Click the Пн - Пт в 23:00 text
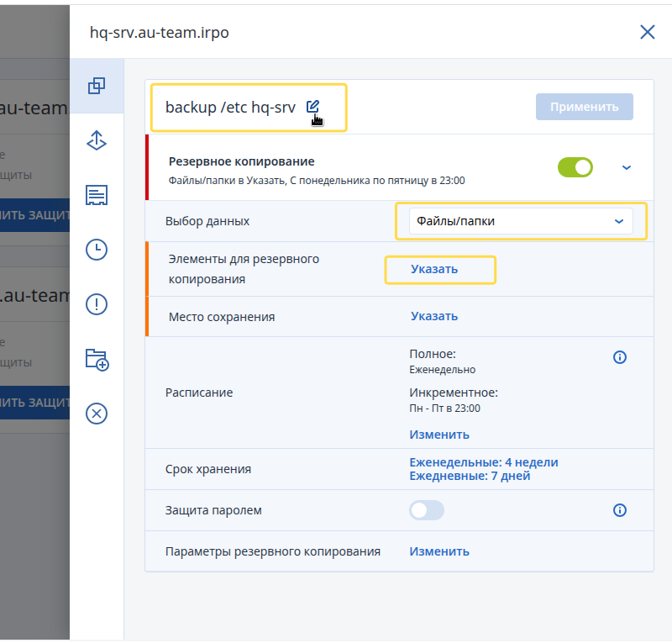The image size is (672, 643). 444,408
